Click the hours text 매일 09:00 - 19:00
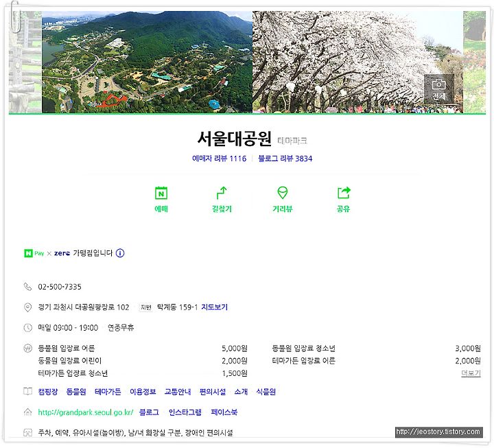 [x=68, y=328]
